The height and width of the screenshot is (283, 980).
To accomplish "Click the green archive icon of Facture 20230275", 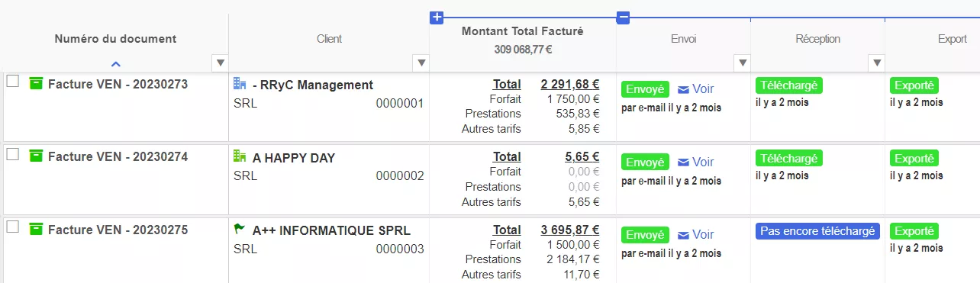I will pos(36,228).
